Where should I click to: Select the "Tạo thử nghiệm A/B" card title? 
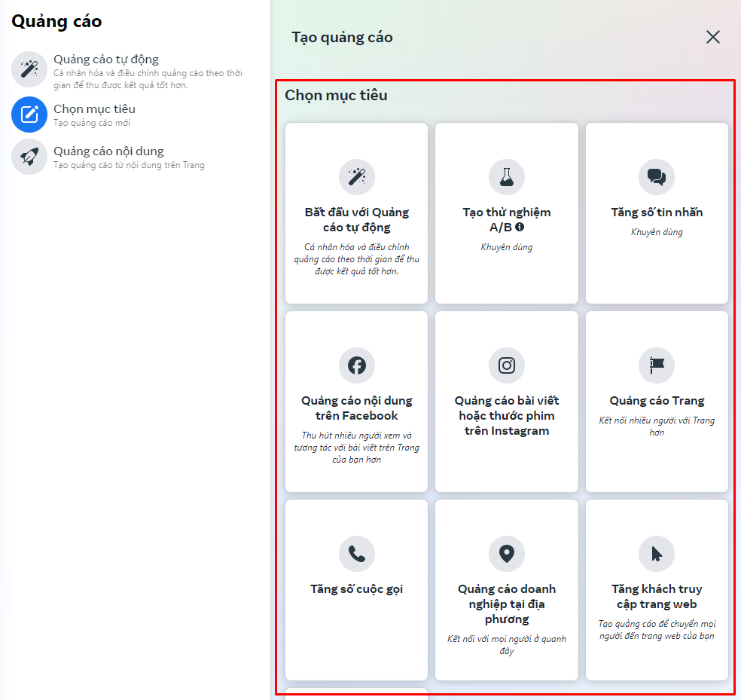[507, 220]
